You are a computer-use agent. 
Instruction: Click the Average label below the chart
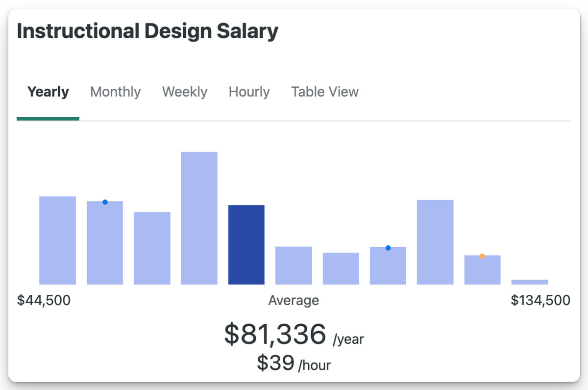294,300
